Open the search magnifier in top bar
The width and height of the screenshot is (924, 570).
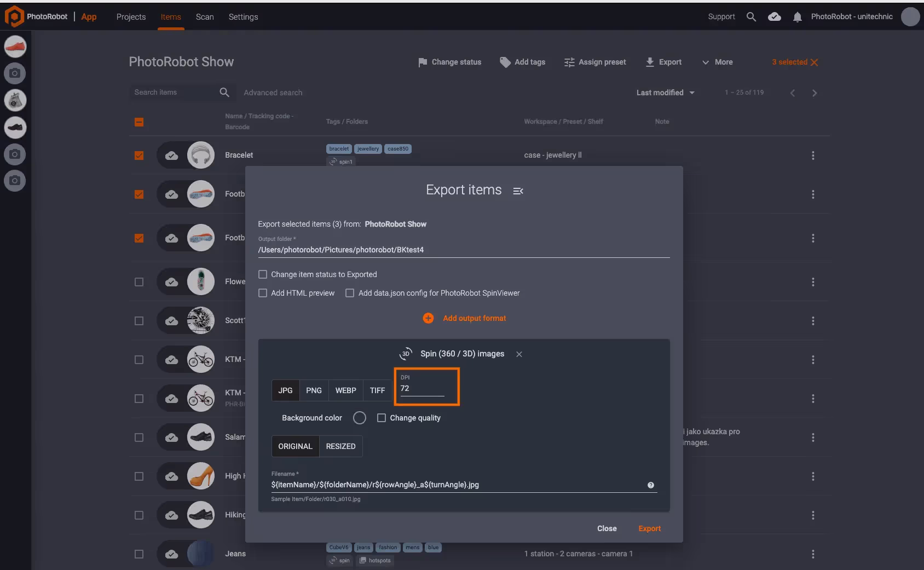(x=751, y=17)
